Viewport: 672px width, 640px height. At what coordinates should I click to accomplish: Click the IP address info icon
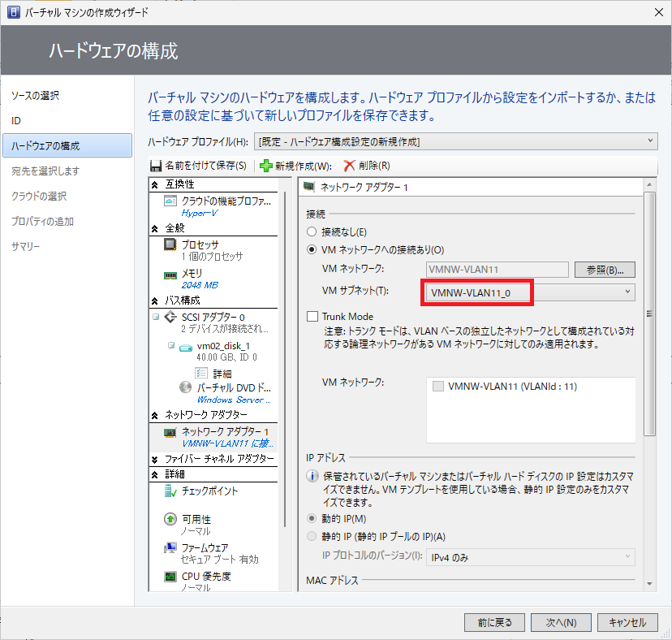312,476
